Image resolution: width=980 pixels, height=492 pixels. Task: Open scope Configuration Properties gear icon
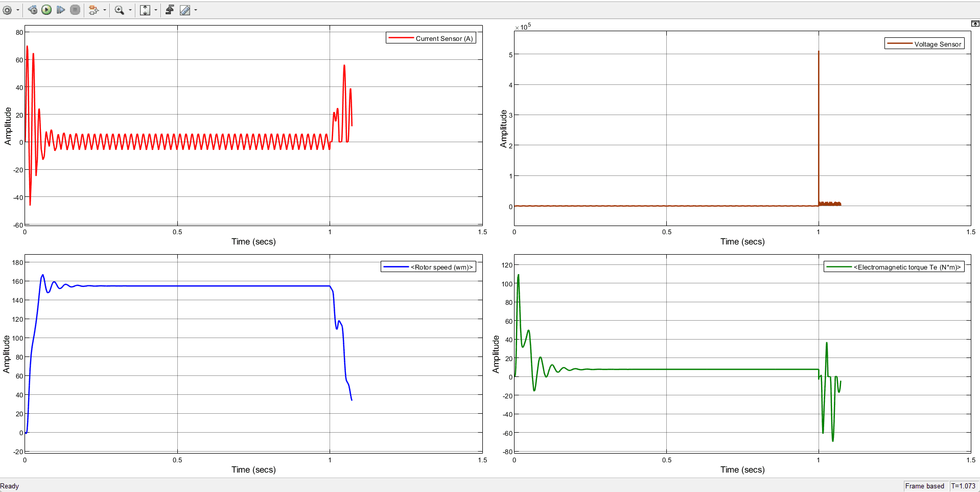[x=7, y=10]
